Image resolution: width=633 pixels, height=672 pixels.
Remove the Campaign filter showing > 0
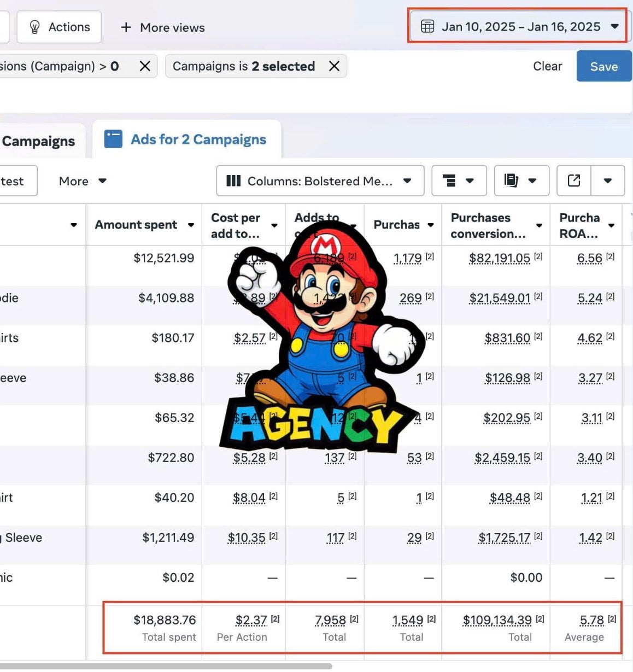145,66
